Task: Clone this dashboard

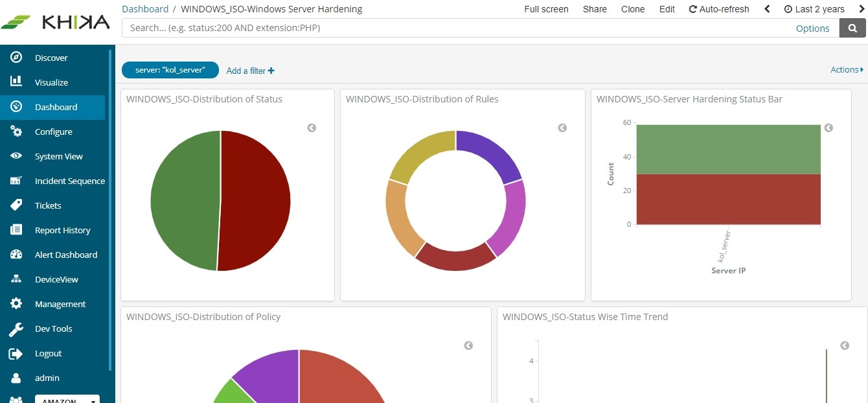Action: click(x=633, y=9)
